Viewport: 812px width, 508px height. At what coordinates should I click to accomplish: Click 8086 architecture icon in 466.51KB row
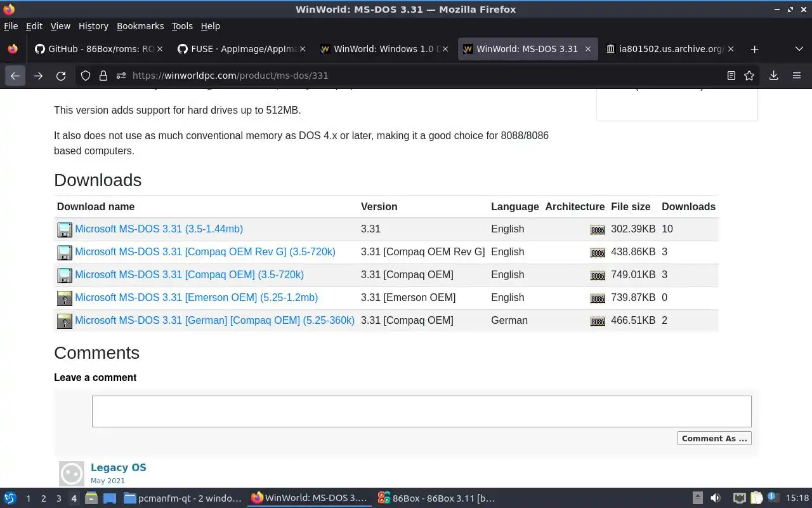click(x=598, y=321)
